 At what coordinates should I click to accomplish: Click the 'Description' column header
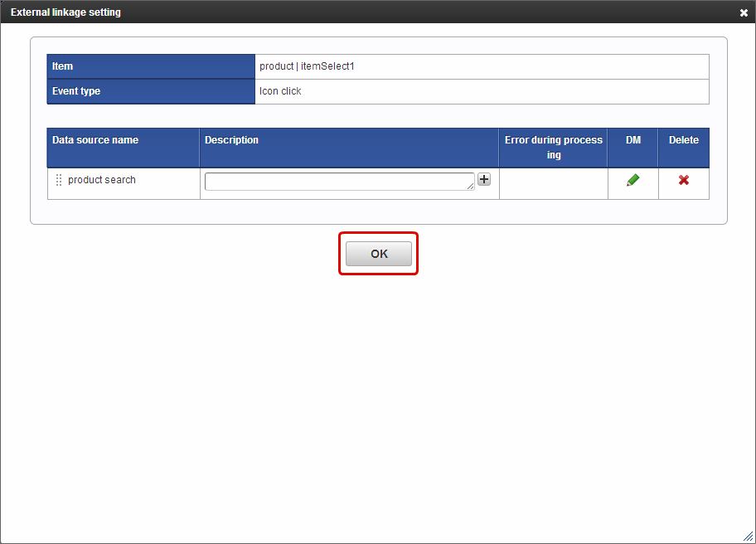(349, 148)
